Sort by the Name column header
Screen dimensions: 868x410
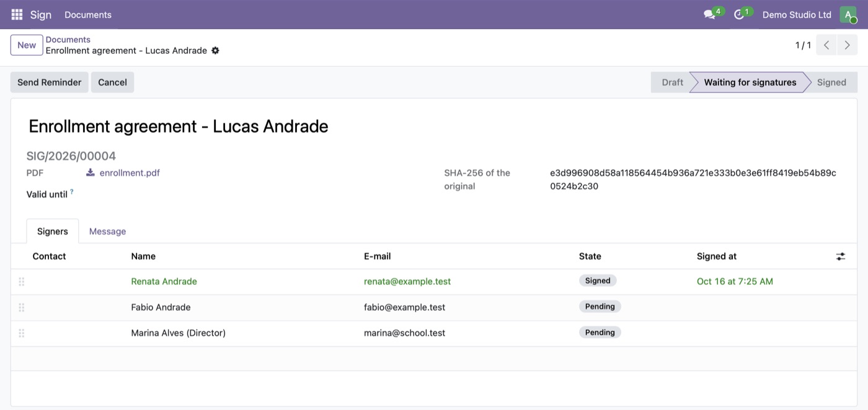pos(143,256)
